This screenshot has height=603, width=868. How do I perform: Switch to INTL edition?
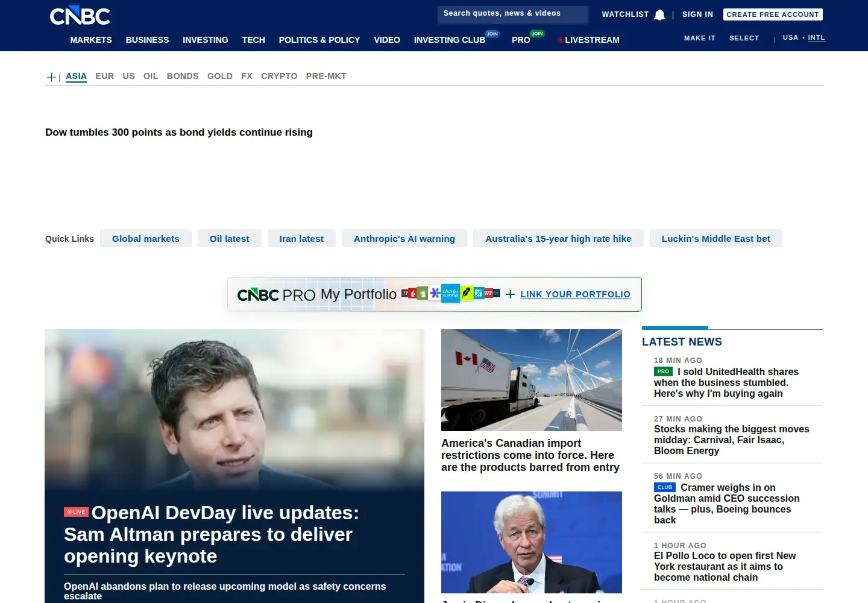[816, 37]
